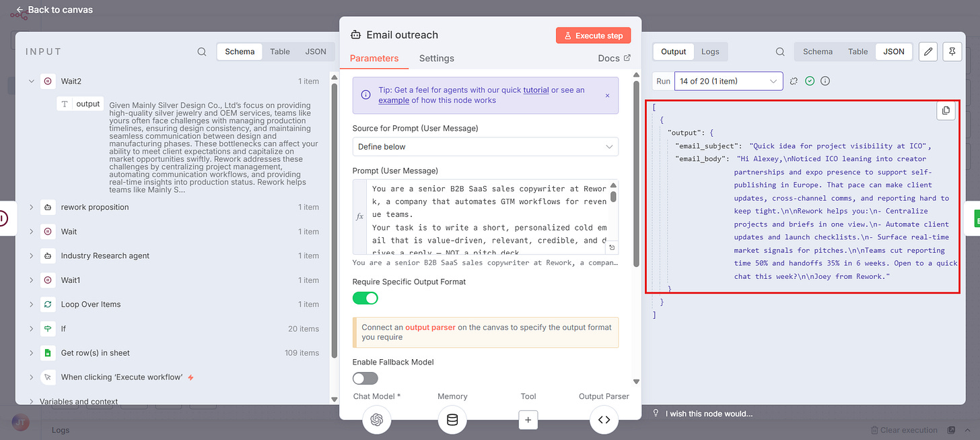Screen dimensions: 980x440
Task: Enable the Fallback Model toggle
Action: [x=365, y=379]
